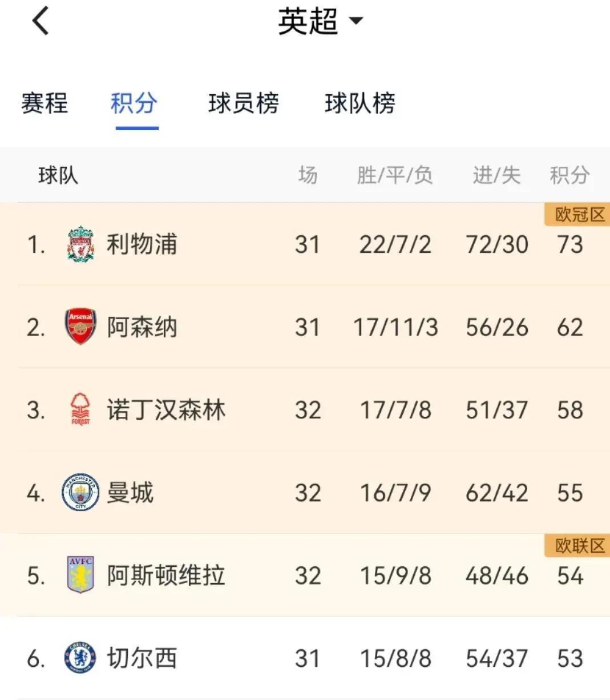
Task: Click the Liverpool club crest
Action: [x=80, y=244]
